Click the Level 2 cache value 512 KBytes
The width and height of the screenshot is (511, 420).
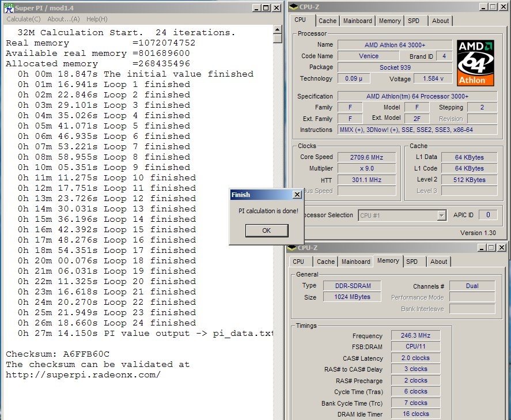tap(470, 180)
